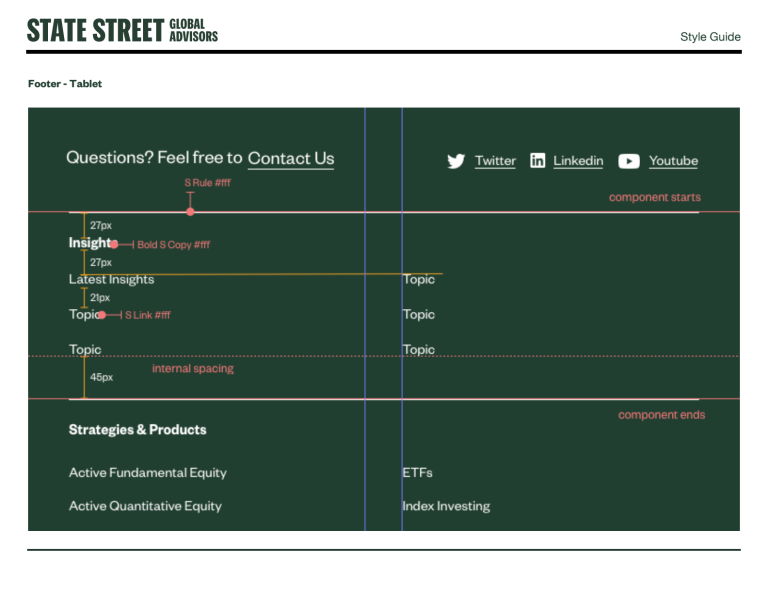
Task: Select the 'component starts' annotation text
Action: point(655,197)
